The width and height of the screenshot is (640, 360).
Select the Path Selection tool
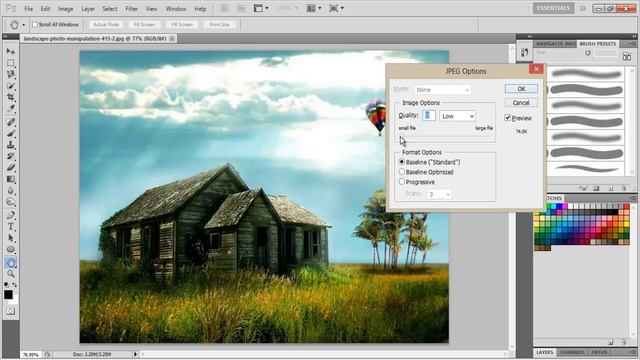coord(11,238)
